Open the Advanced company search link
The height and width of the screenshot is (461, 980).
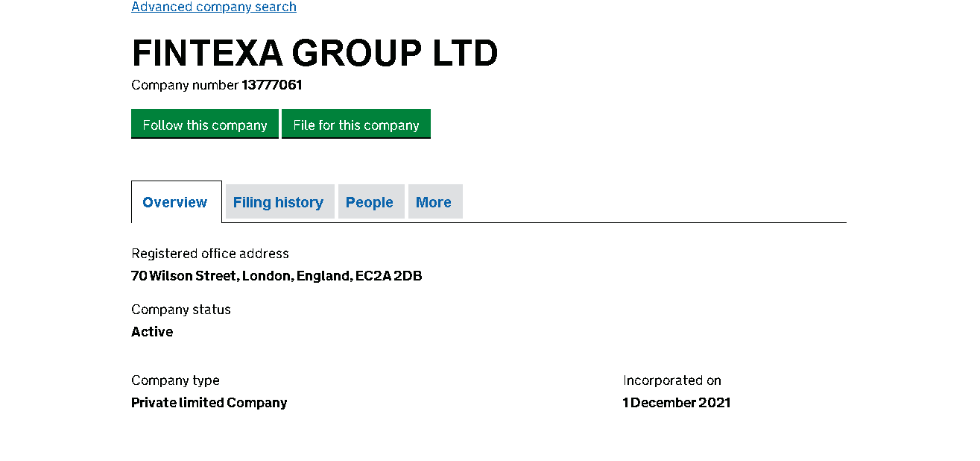click(214, 7)
